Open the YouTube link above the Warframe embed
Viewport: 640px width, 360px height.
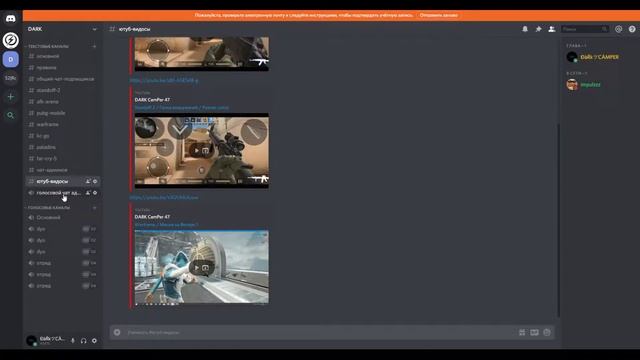point(164,198)
